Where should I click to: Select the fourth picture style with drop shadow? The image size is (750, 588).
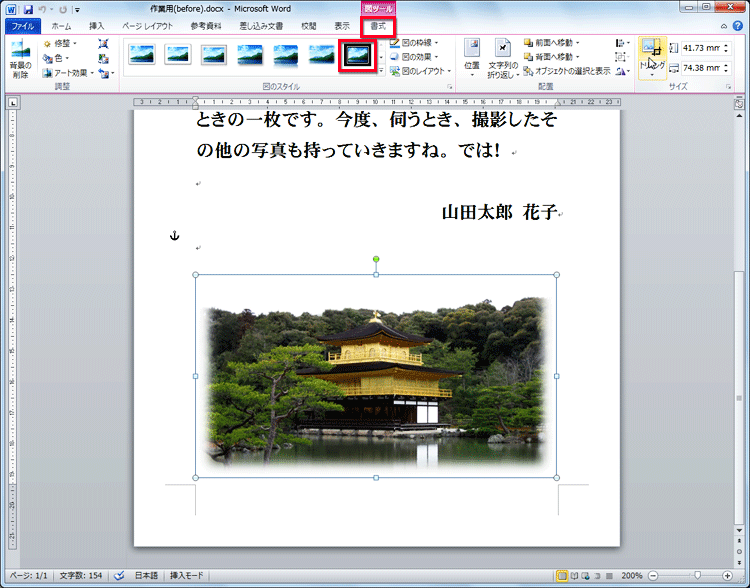[250, 55]
